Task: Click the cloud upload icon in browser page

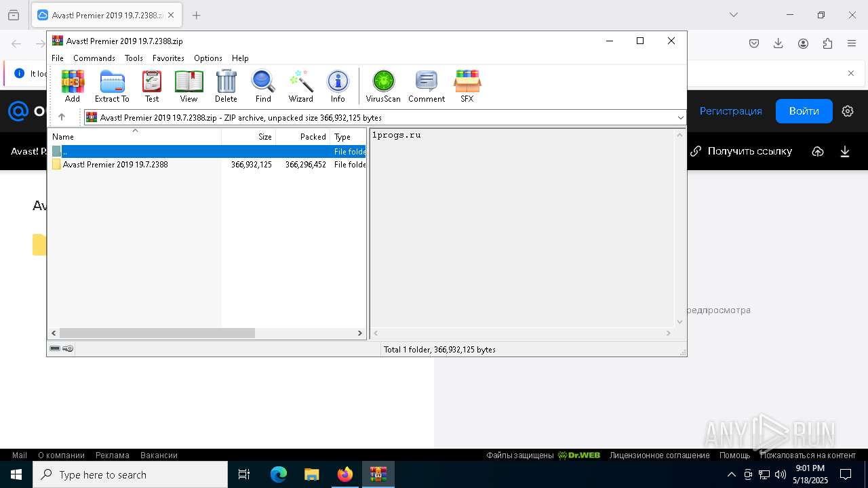Action: tap(818, 151)
